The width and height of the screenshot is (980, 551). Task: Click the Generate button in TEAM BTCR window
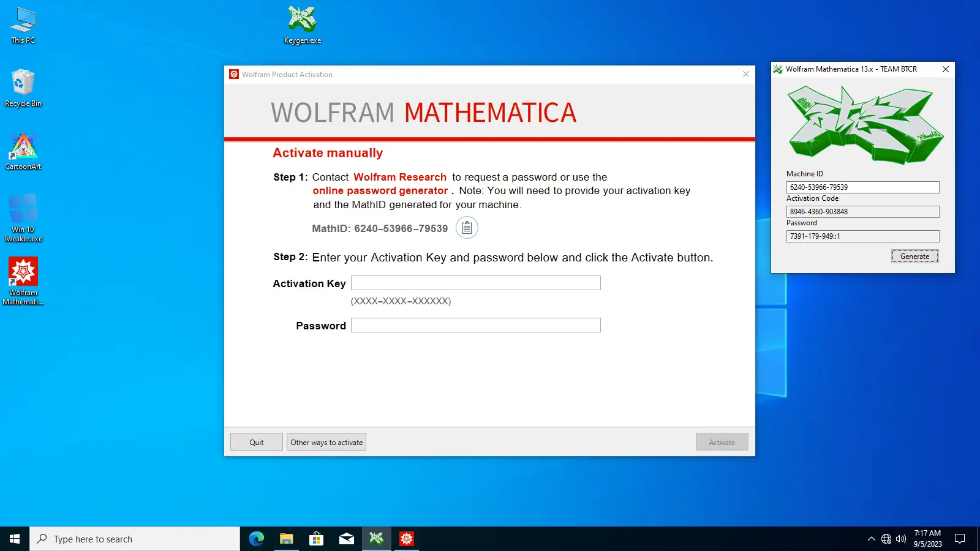point(915,257)
